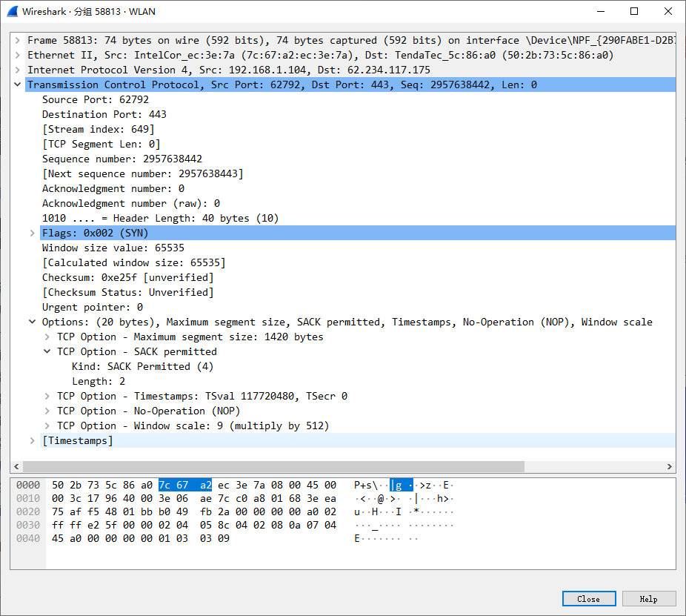Image resolution: width=686 pixels, height=616 pixels.
Task: Expand TCP Option Maximum segment size
Action: pos(47,337)
